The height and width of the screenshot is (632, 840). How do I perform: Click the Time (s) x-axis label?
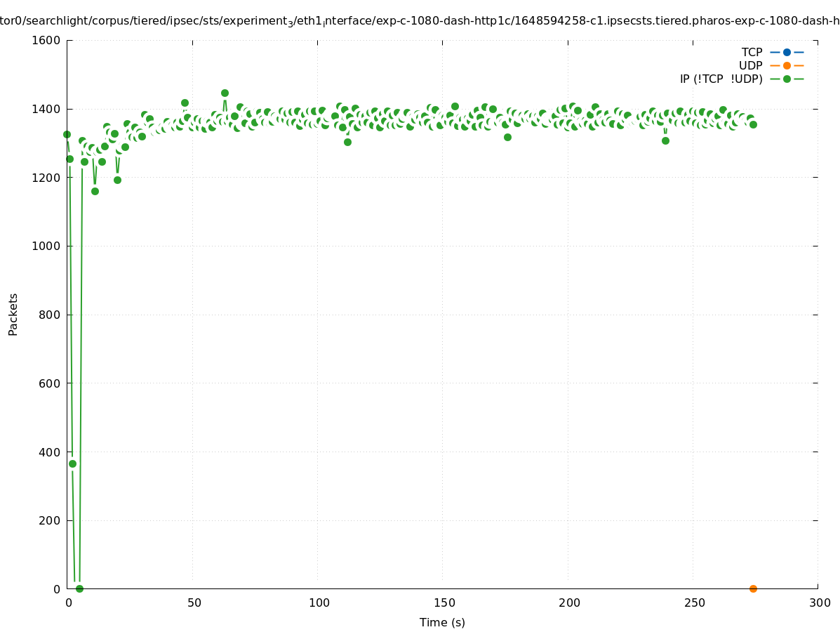(442, 622)
